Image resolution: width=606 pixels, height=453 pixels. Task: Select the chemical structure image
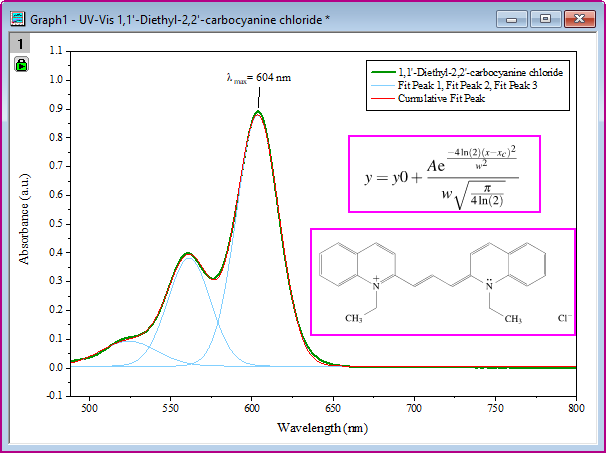pos(442,281)
